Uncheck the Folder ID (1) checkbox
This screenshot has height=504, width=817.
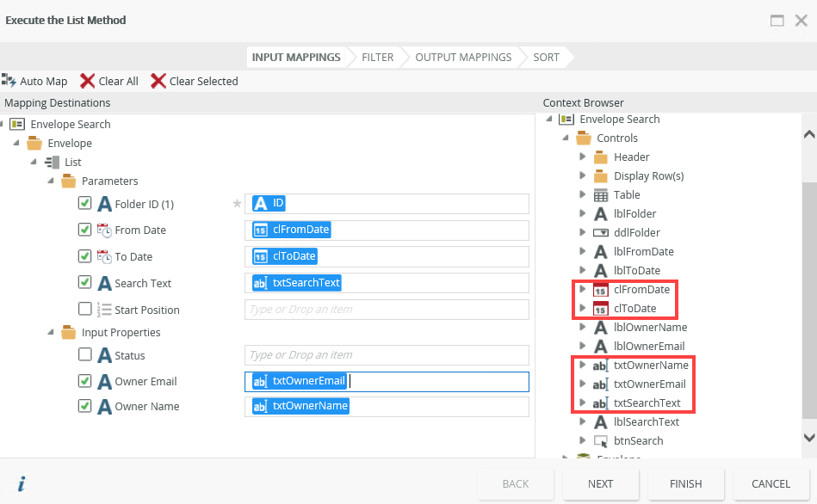[84, 204]
